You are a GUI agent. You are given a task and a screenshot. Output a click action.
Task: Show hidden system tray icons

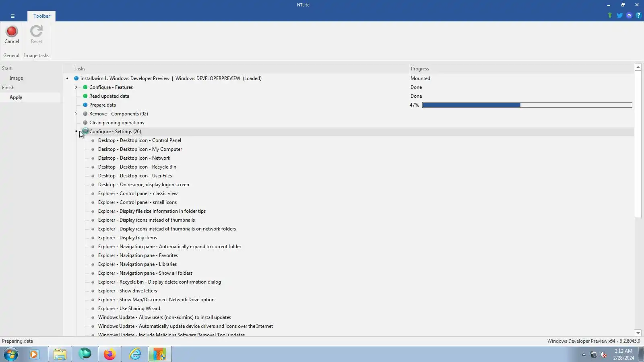click(584, 354)
